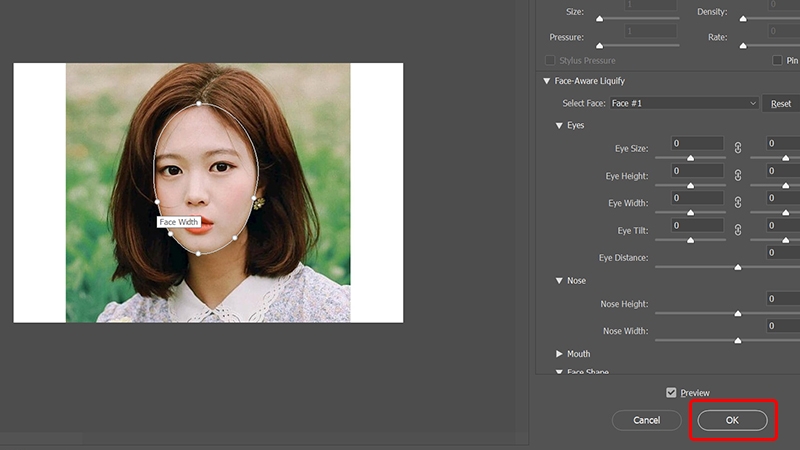Toggle the Preview checkbox
Screen dimensions: 800x450
click(x=671, y=392)
